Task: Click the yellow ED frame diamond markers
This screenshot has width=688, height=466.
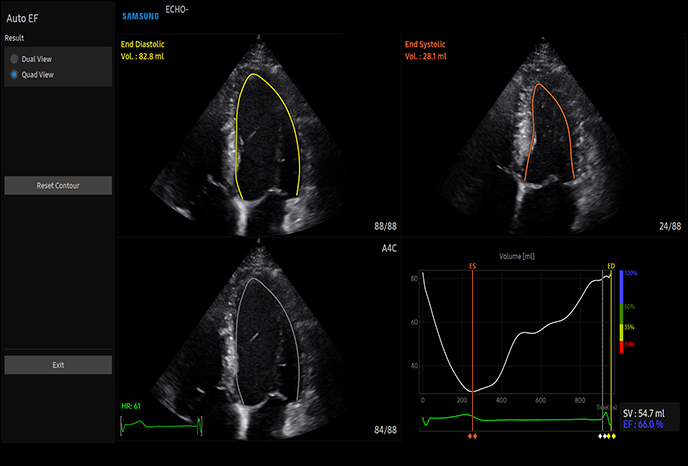Action: tap(612, 437)
